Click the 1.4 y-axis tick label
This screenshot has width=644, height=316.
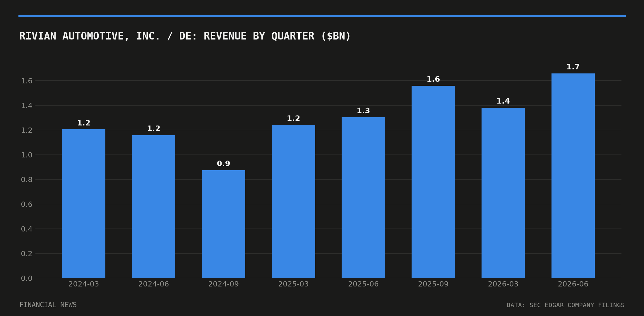click(27, 106)
